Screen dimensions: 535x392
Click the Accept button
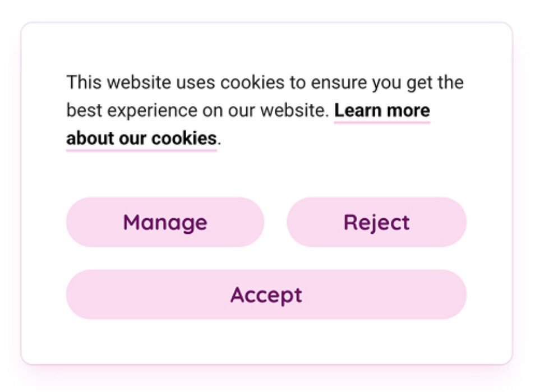point(266,294)
